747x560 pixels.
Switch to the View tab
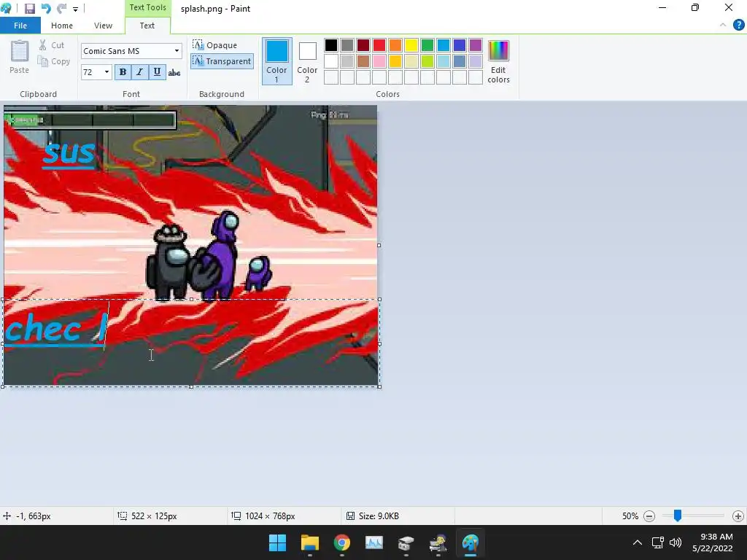point(103,26)
